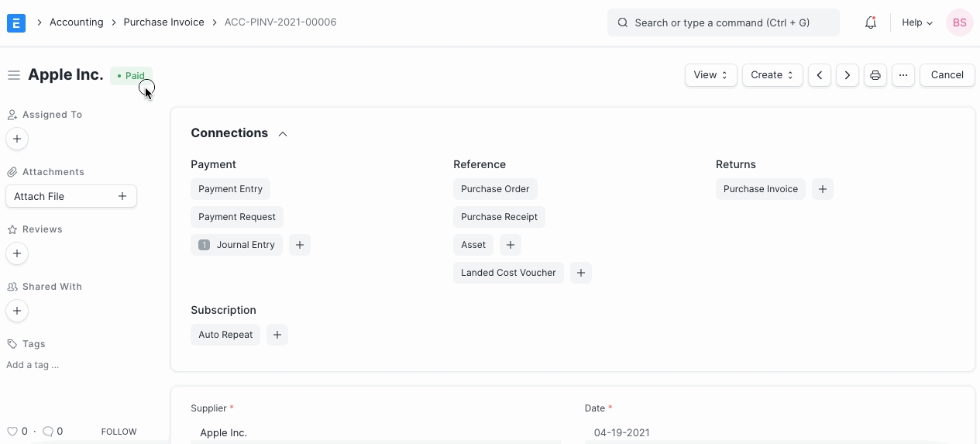The height and width of the screenshot is (444, 980).
Task: Create new Auto Repeat with plus icon
Action: point(277,335)
